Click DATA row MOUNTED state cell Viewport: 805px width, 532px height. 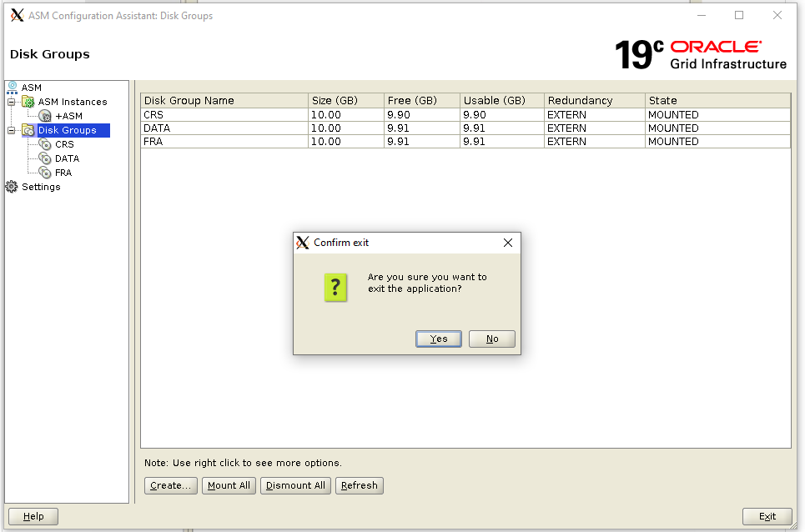click(x=717, y=128)
